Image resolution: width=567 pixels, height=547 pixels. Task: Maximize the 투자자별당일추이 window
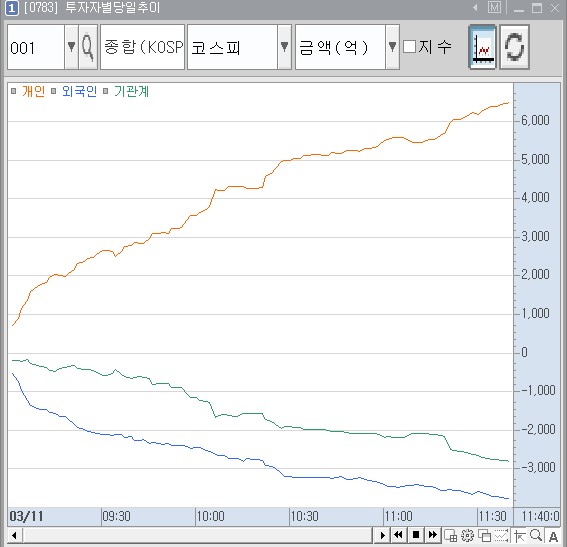tap(537, 8)
